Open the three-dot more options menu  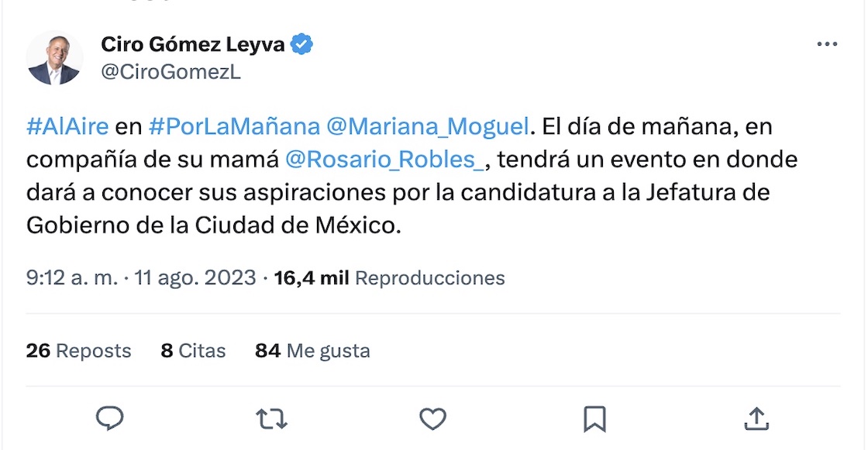pos(827,45)
